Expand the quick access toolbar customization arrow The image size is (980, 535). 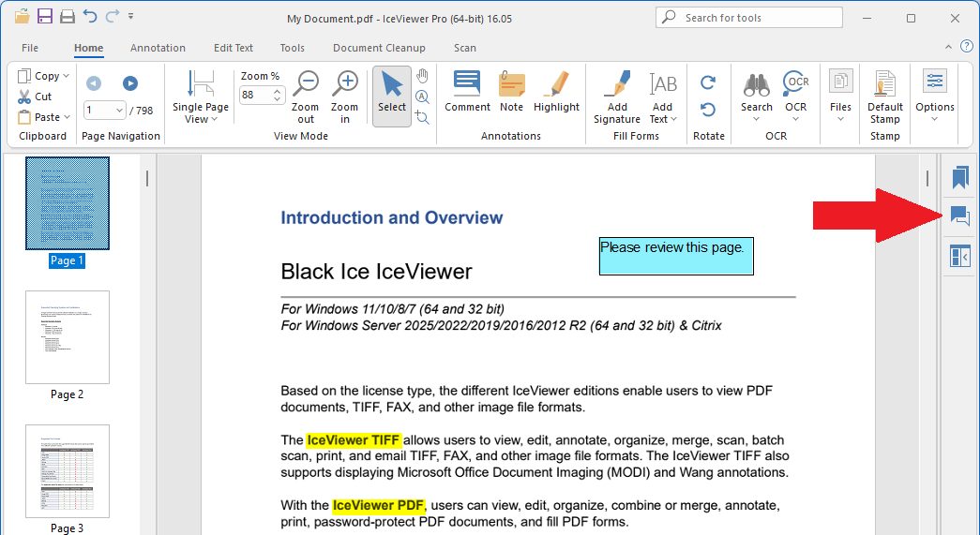[x=130, y=16]
